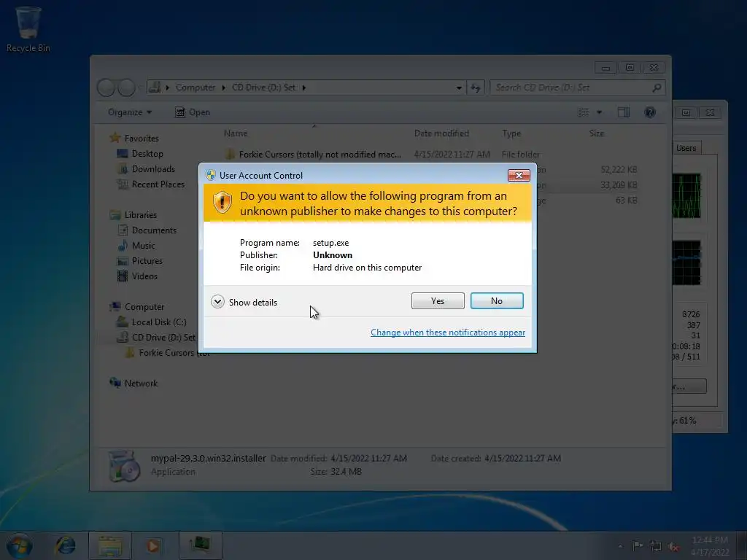
Task: Close the User Account Control dialog
Action: coord(519,175)
